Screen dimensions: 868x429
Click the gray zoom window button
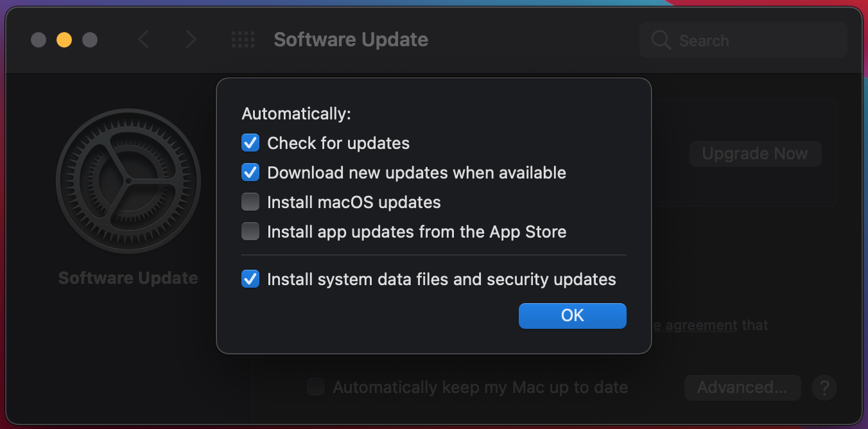tap(90, 40)
